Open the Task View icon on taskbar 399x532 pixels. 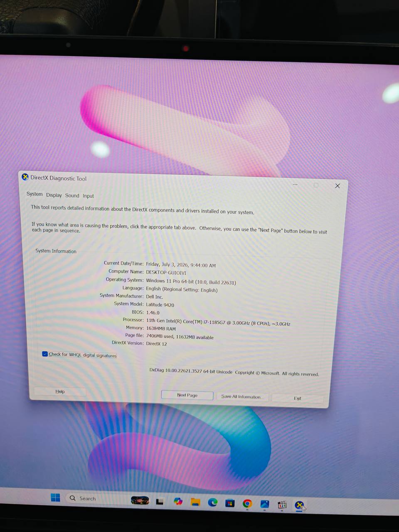[160, 502]
